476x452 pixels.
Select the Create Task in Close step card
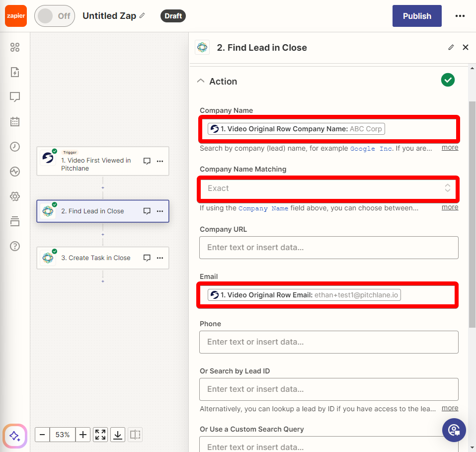pos(103,258)
